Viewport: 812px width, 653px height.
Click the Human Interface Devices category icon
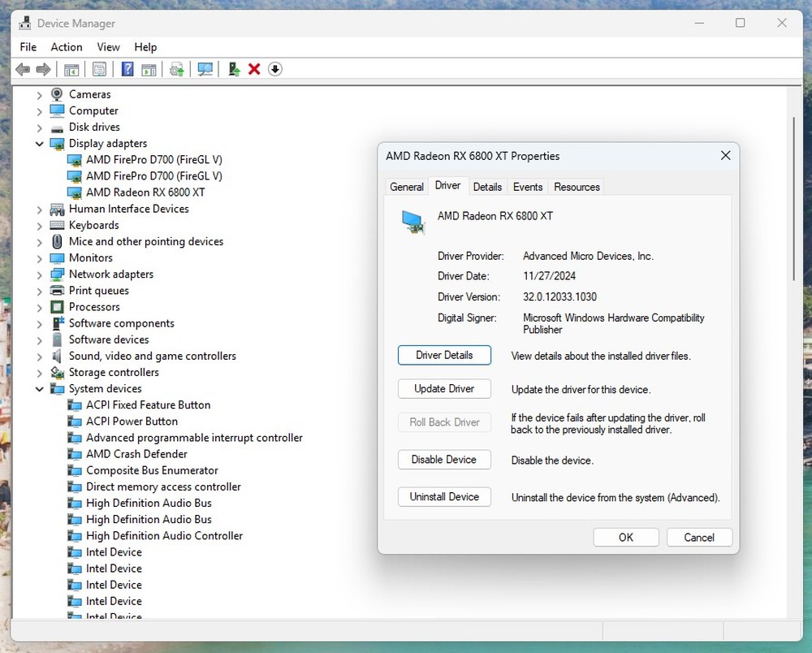tap(57, 210)
